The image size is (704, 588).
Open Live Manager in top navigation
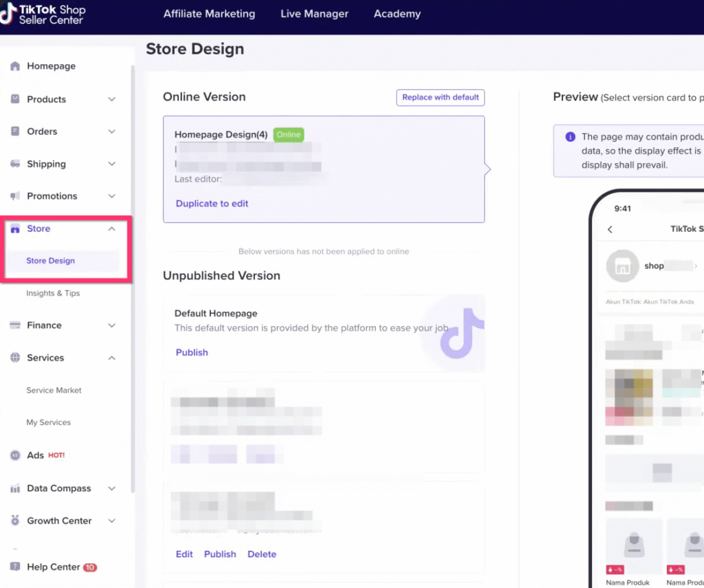(x=314, y=14)
